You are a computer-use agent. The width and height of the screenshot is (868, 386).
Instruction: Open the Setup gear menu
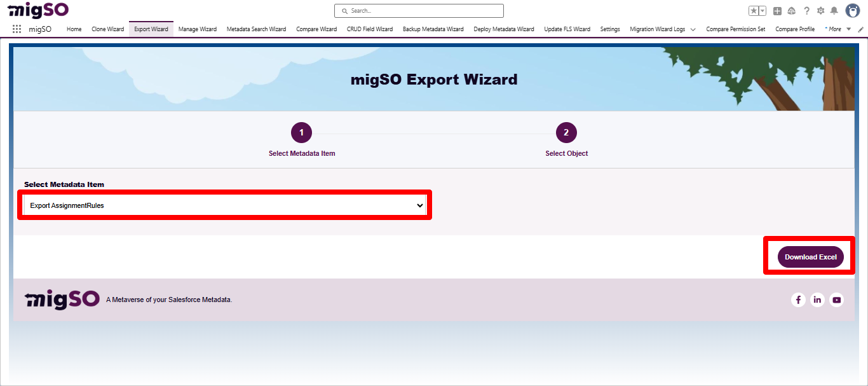pyautogui.click(x=820, y=11)
